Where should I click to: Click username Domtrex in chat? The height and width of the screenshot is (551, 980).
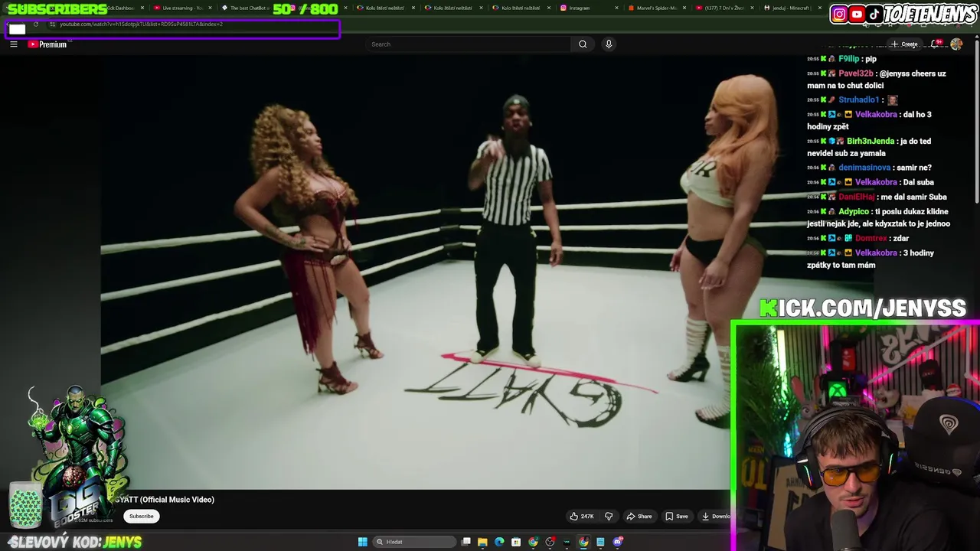tap(871, 239)
